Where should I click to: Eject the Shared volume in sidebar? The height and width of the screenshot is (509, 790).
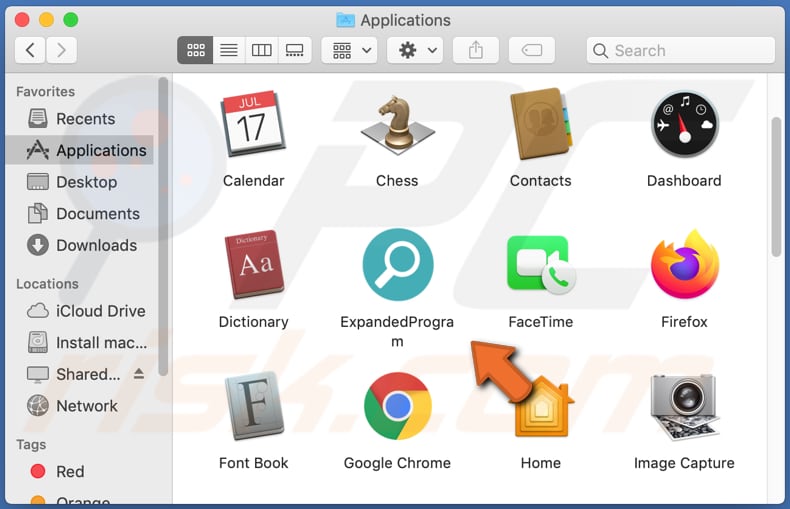[x=139, y=373]
